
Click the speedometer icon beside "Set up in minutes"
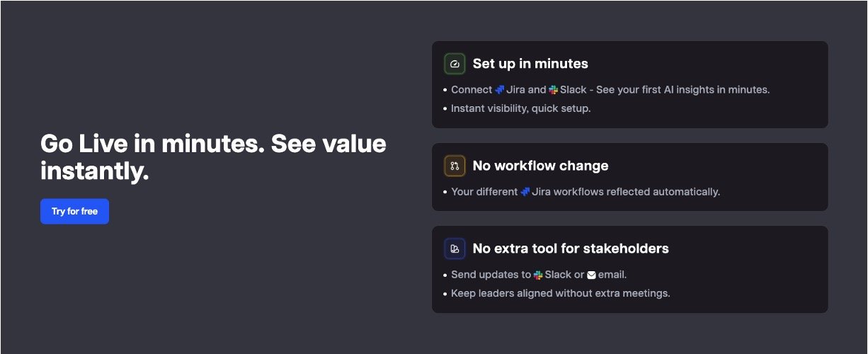(455, 64)
